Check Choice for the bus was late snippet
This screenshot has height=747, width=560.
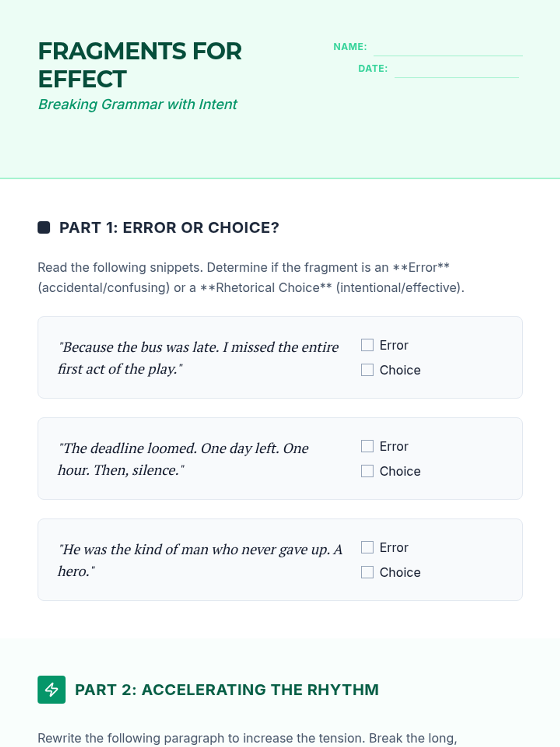coord(367,370)
